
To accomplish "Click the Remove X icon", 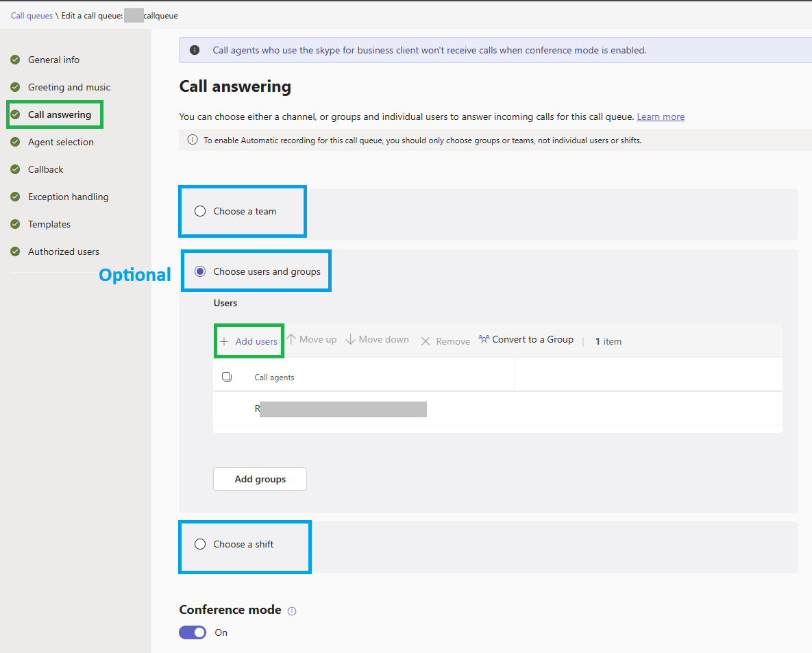I will pyautogui.click(x=426, y=341).
